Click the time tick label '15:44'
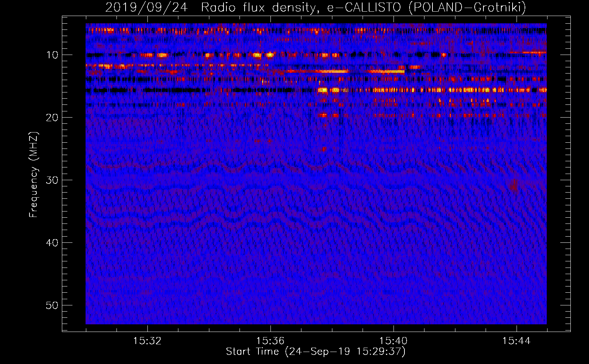Viewport: 589px width, 364px height. (516, 341)
